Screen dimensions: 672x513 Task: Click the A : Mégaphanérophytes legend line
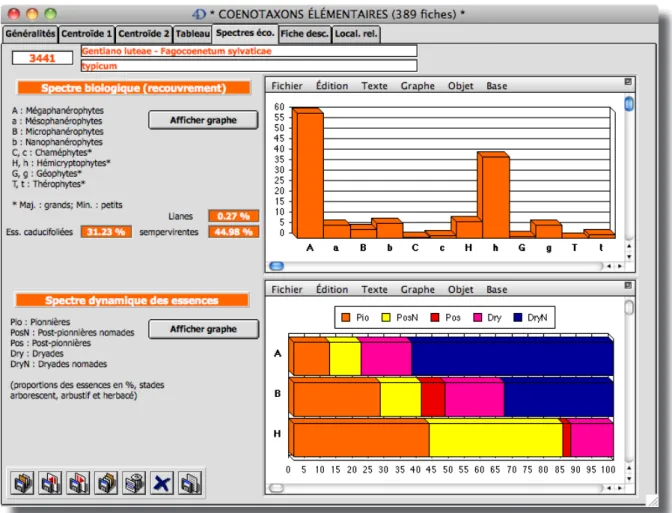[58, 111]
